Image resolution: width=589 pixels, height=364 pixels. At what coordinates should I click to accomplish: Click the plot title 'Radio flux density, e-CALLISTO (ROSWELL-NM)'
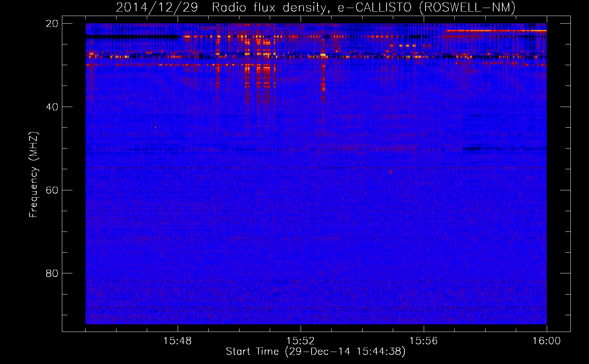[364, 7]
